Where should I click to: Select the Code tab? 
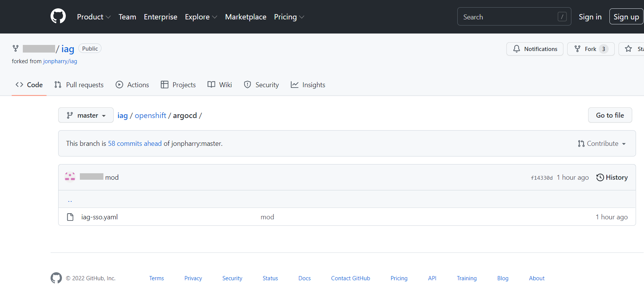click(x=29, y=85)
